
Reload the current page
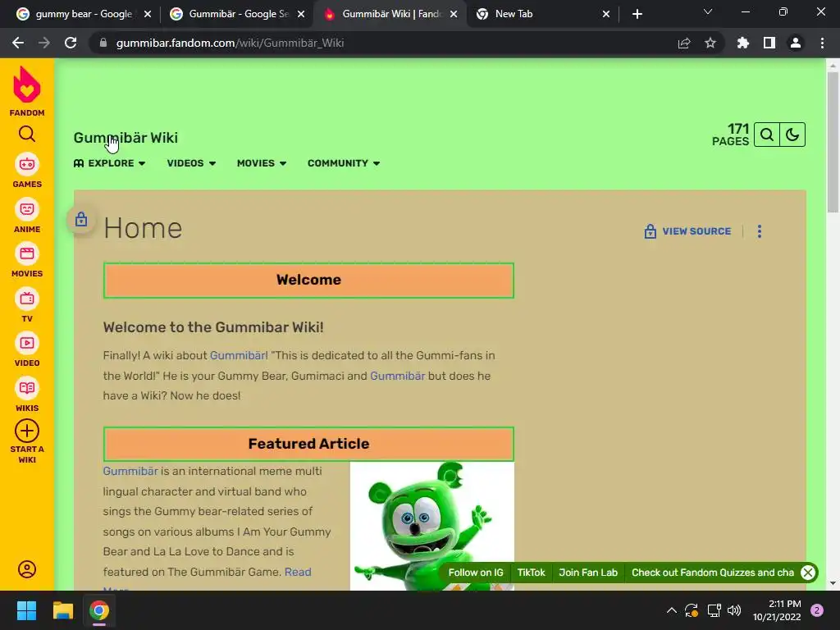point(71,43)
